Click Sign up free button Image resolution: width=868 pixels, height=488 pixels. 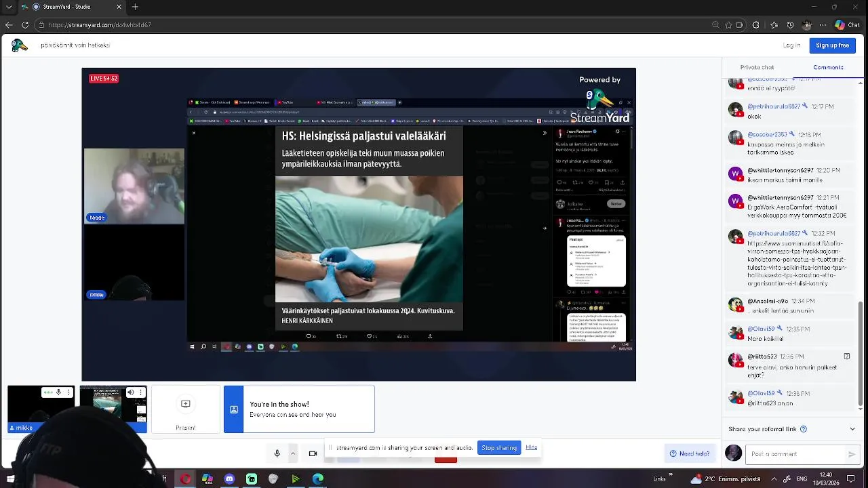(832, 45)
